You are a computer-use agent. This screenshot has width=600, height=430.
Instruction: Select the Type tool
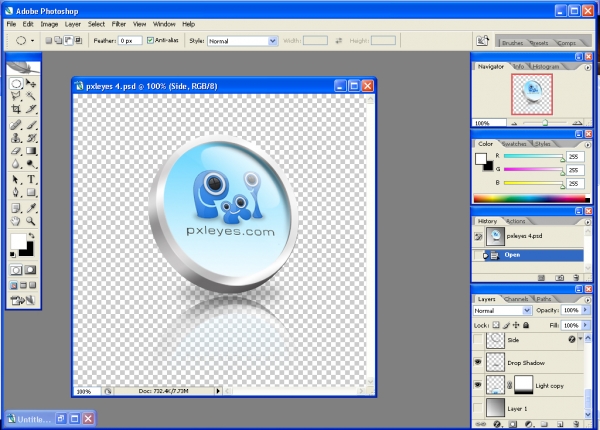[x=31, y=179]
